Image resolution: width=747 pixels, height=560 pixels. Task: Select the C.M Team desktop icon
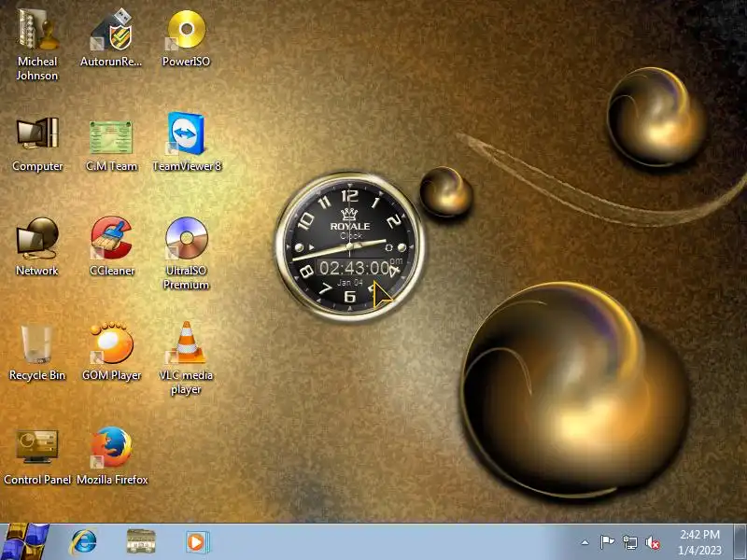click(x=111, y=144)
